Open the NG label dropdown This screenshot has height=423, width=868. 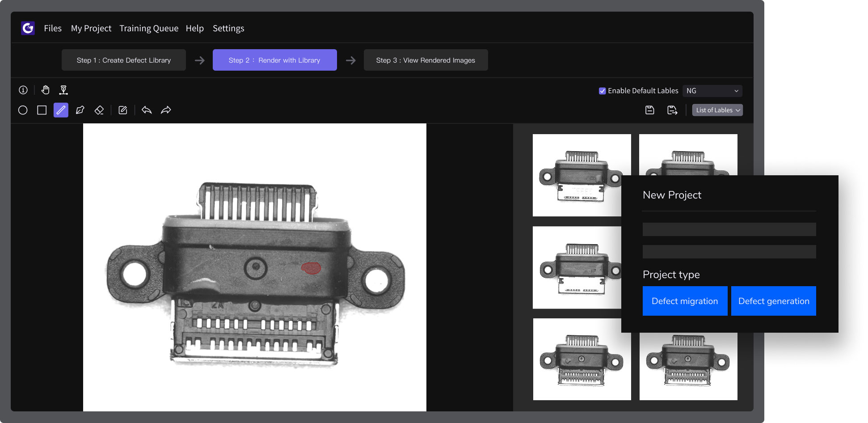[x=712, y=91]
